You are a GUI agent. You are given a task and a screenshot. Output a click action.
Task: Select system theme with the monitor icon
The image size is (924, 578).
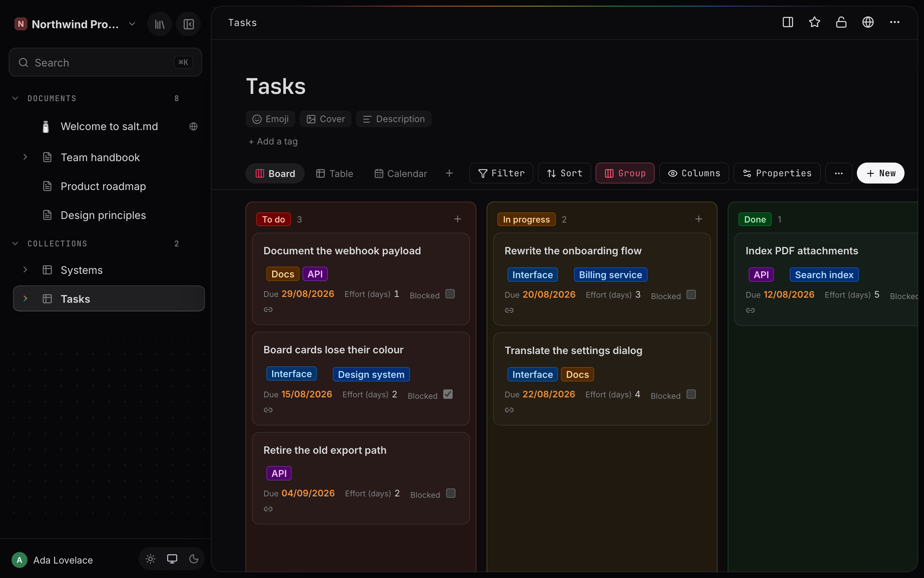click(x=172, y=559)
